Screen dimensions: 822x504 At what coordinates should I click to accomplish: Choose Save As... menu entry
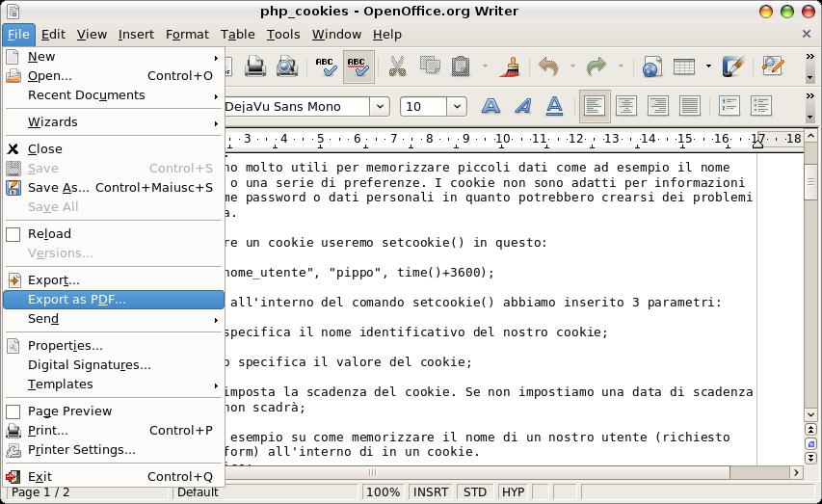(114, 188)
